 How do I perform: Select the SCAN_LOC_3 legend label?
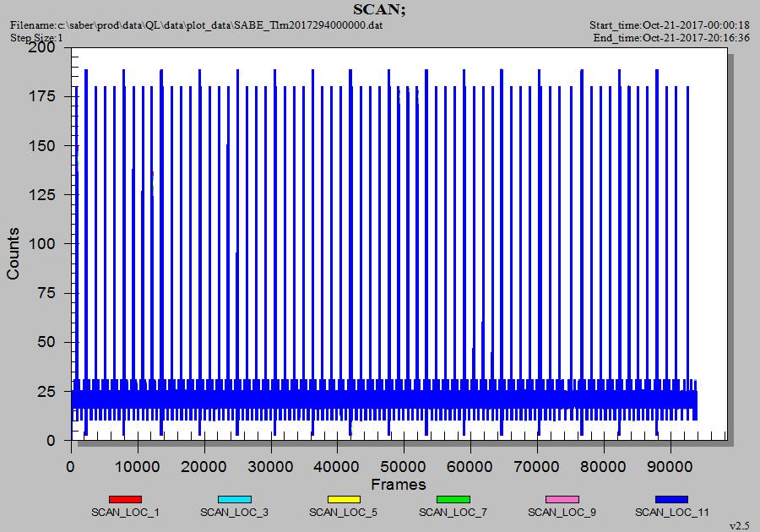point(234,512)
